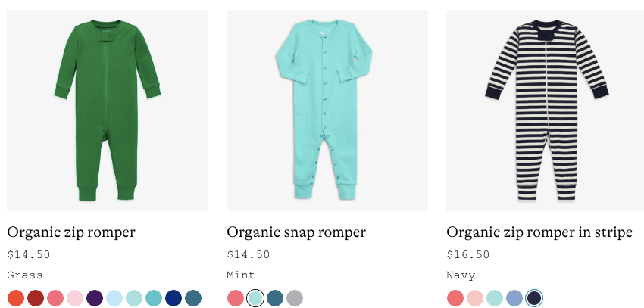Pick slate-teal swatch for Organic snap romper
644x308 pixels.
[275, 298]
